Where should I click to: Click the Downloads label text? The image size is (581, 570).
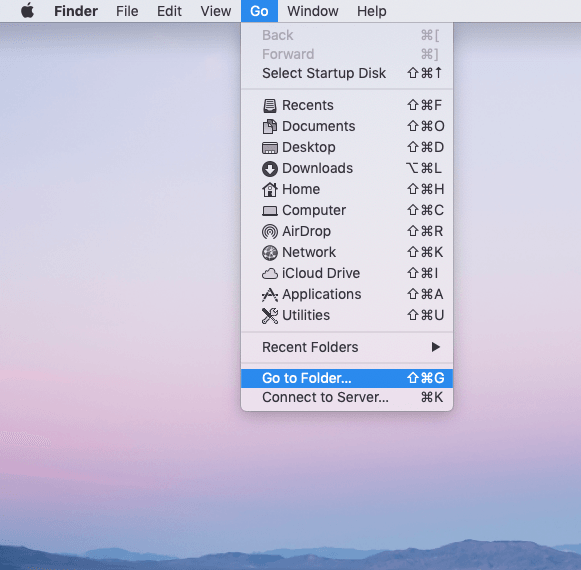coord(318,168)
